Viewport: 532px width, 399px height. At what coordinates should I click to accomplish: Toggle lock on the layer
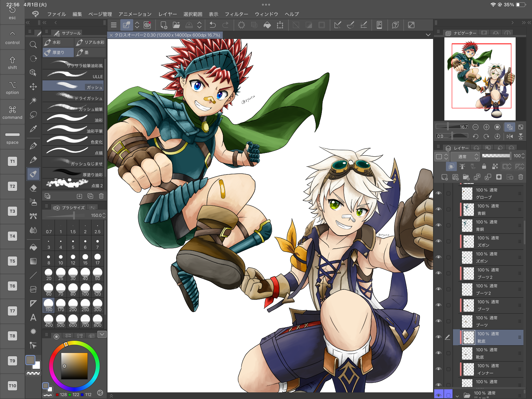pyautogui.click(x=484, y=166)
